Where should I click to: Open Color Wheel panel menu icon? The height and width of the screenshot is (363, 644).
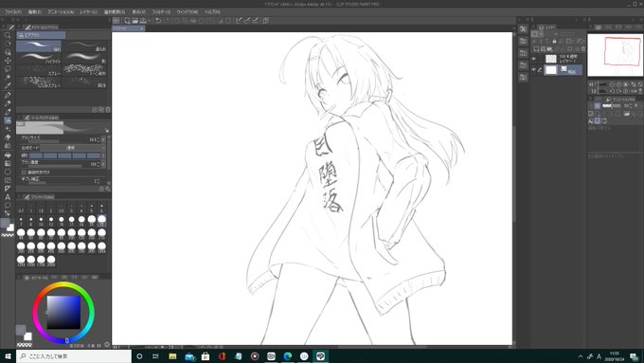click(19, 278)
